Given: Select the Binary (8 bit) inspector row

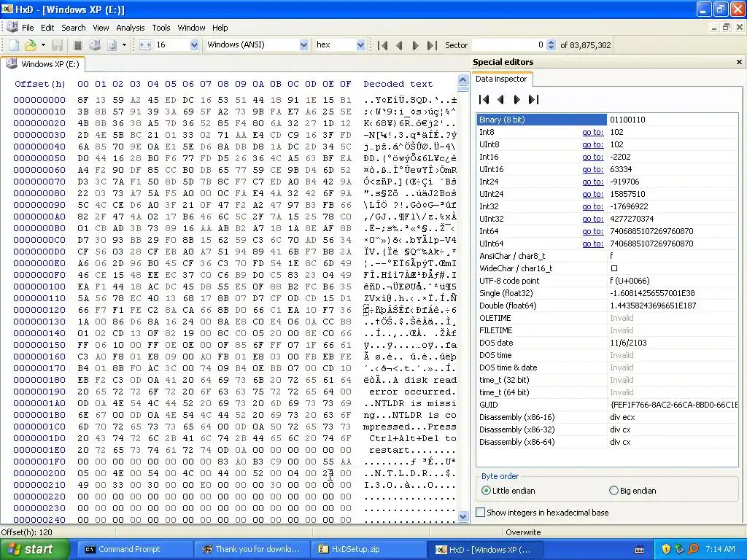Looking at the screenshot, I should coord(608,120).
